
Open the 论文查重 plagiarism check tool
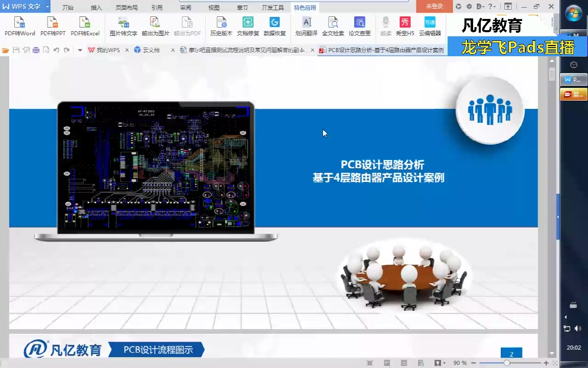360,26
